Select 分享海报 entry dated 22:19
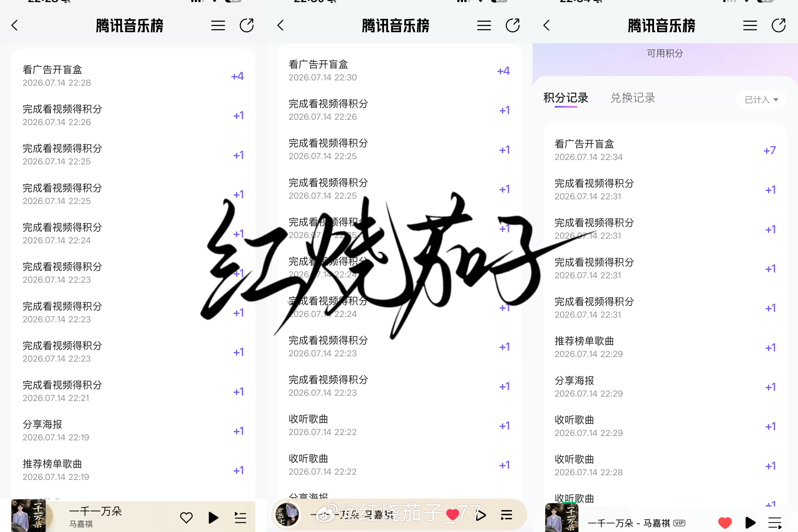The height and width of the screenshot is (532, 798). 133,430
